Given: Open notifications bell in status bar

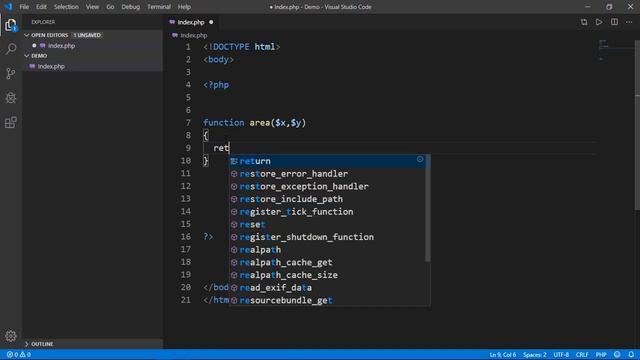Looking at the screenshot, I should (x=631, y=354).
